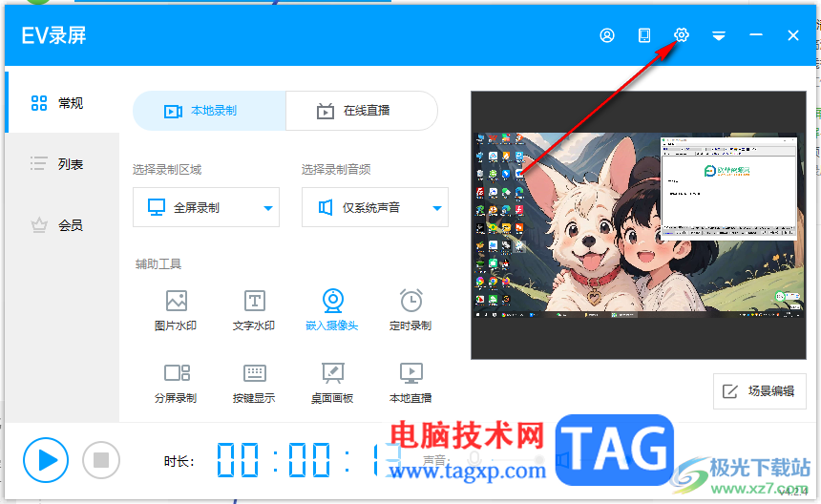Toggle the 嵌入摄像头 tool
The image size is (821, 504).
[332, 310]
